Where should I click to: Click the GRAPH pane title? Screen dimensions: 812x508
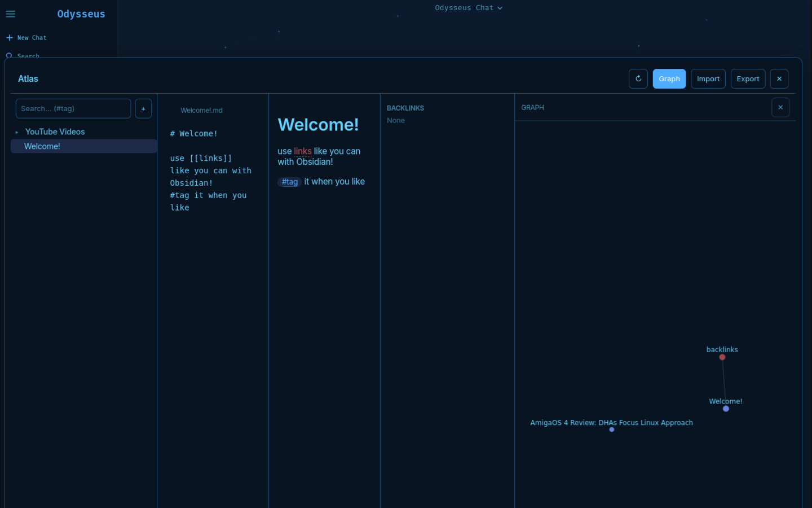click(533, 108)
